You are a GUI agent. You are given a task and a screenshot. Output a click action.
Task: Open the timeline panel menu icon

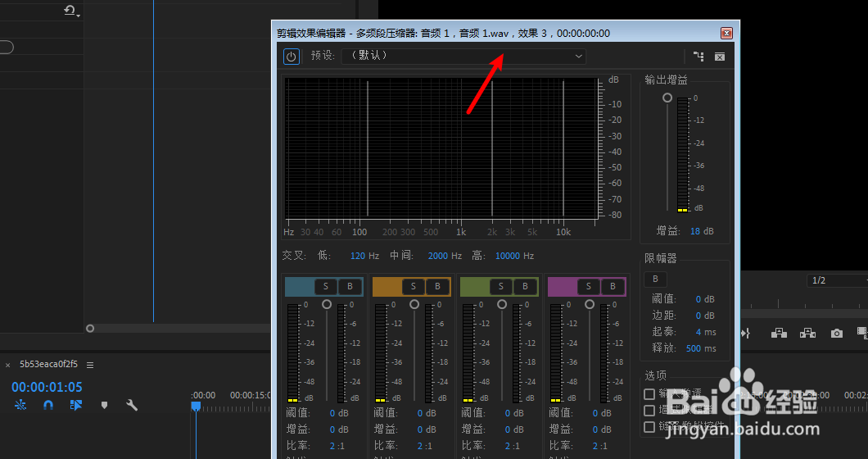pyautogui.click(x=90, y=365)
